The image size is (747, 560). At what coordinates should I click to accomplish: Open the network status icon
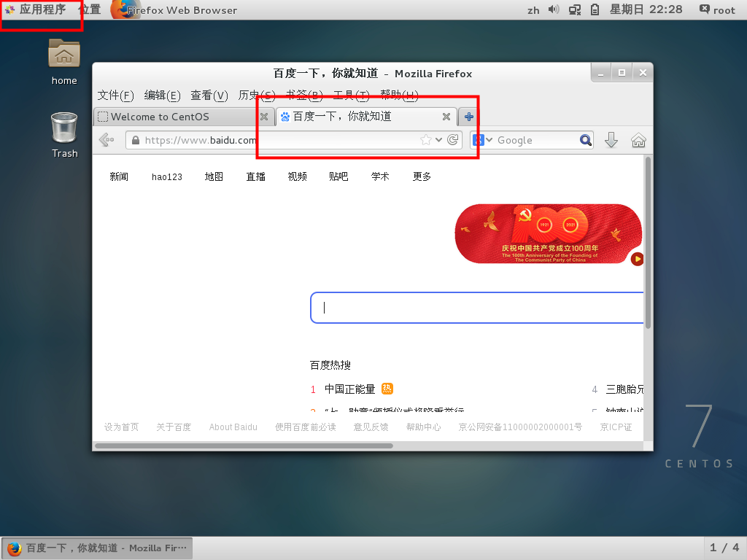575,9
